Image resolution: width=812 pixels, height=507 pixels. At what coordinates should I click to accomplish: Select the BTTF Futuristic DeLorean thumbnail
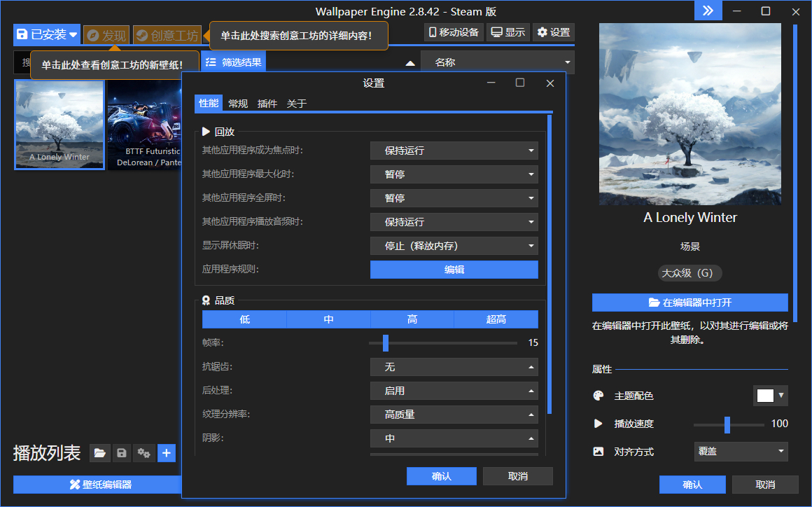tap(144, 125)
